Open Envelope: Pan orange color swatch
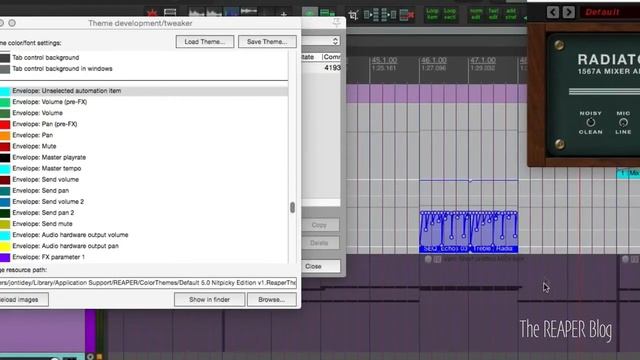The height and width of the screenshot is (360, 640). pyautogui.click(x=5, y=135)
